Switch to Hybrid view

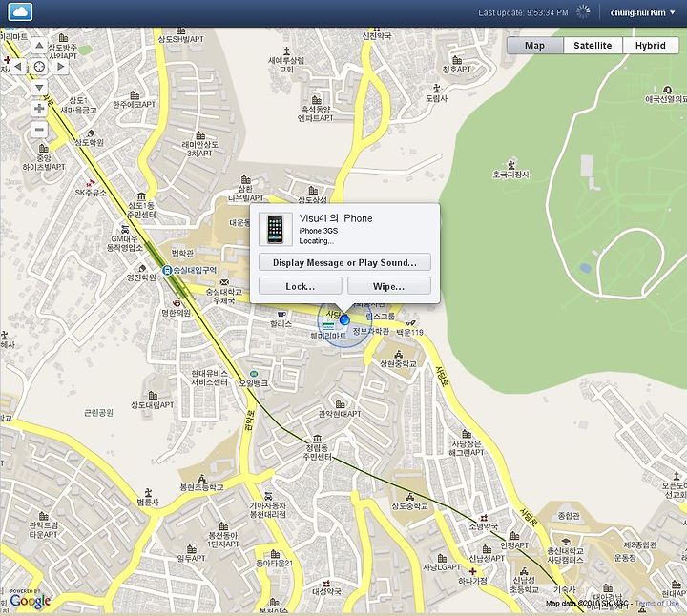tap(650, 46)
